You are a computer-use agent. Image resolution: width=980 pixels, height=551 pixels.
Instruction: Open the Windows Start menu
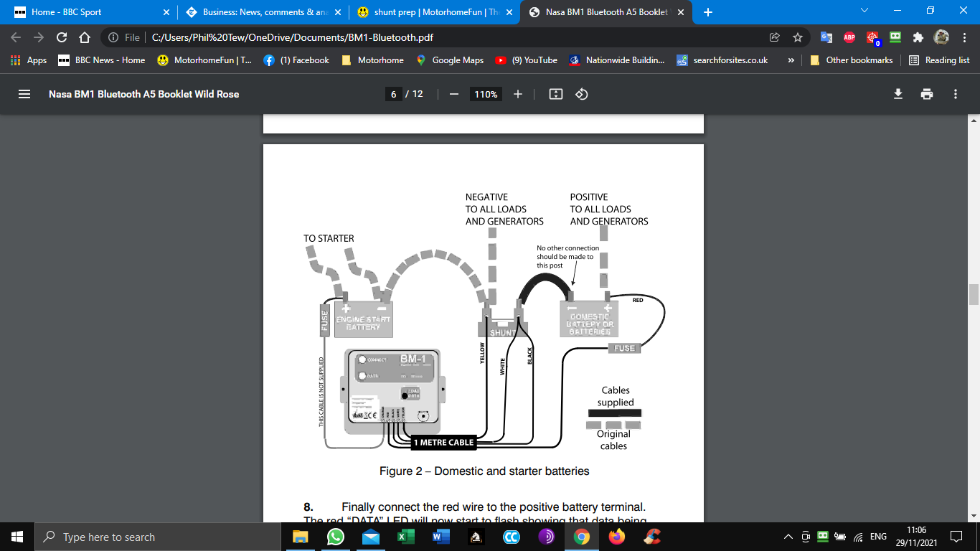(x=17, y=537)
